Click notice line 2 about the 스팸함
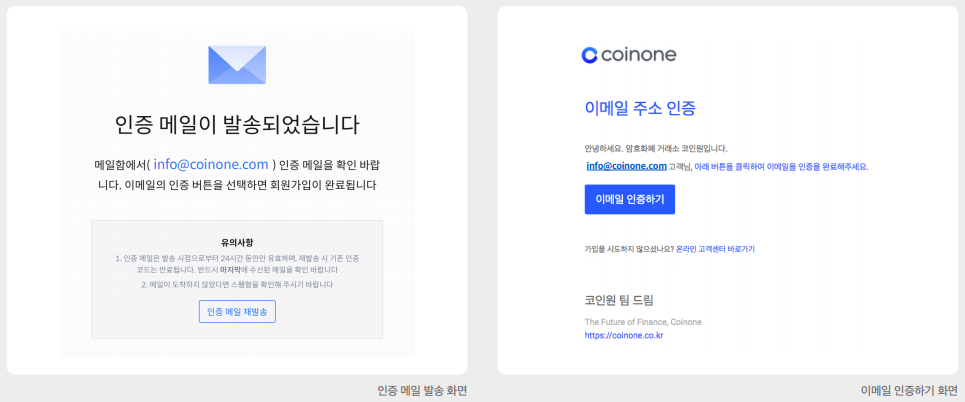965x402 pixels. pyautogui.click(x=237, y=284)
